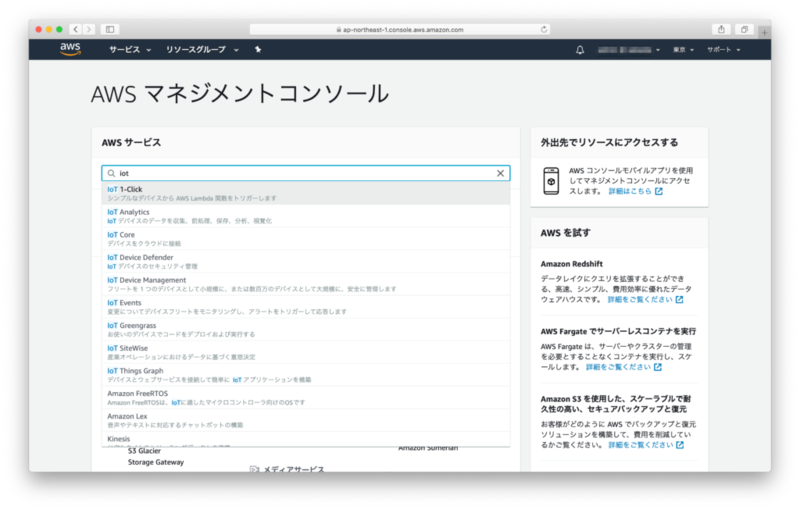The height and width of the screenshot is (510, 800).
Task: Click the Amazon Redshift heading
Action: pos(571,264)
